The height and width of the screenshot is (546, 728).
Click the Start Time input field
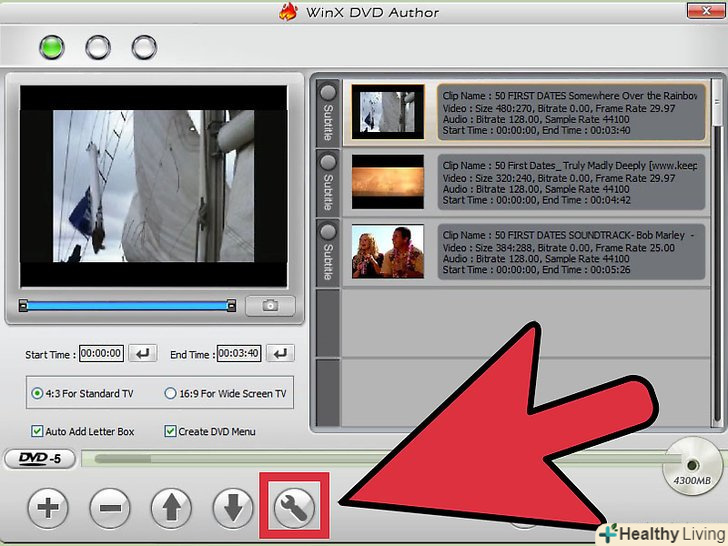pyautogui.click(x=101, y=353)
